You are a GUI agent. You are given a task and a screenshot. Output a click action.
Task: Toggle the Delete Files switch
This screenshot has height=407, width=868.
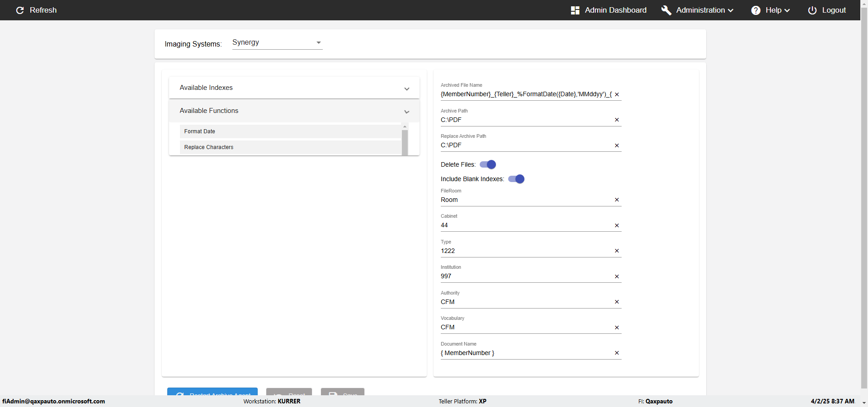pyautogui.click(x=488, y=164)
